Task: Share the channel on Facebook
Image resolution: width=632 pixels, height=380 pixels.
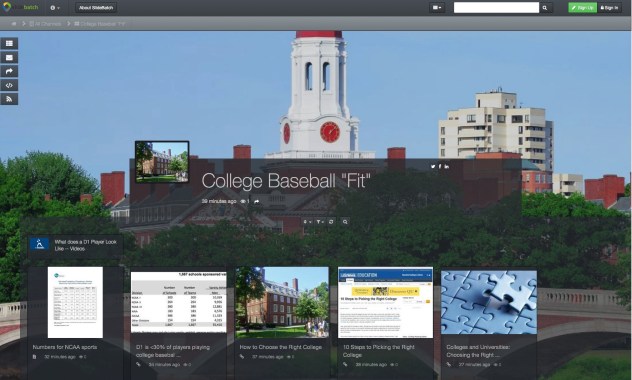Action: tap(440, 166)
